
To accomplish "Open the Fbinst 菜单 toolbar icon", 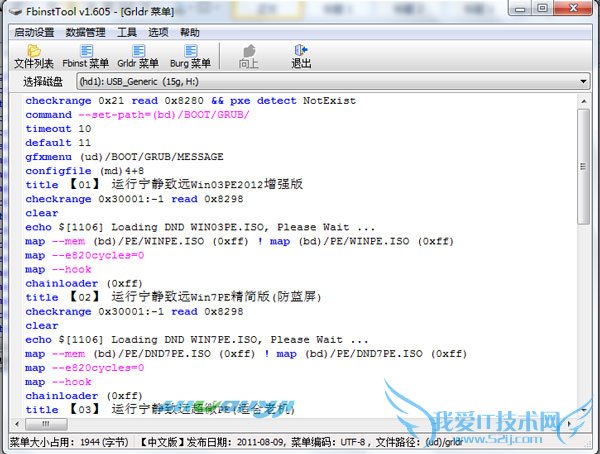I will (86, 57).
